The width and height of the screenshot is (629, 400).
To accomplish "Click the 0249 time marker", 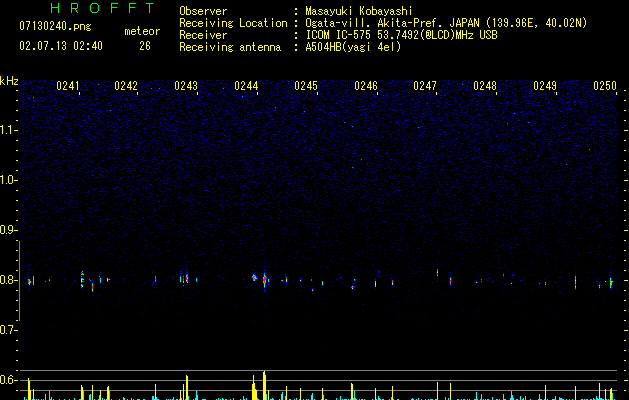I will (545, 86).
